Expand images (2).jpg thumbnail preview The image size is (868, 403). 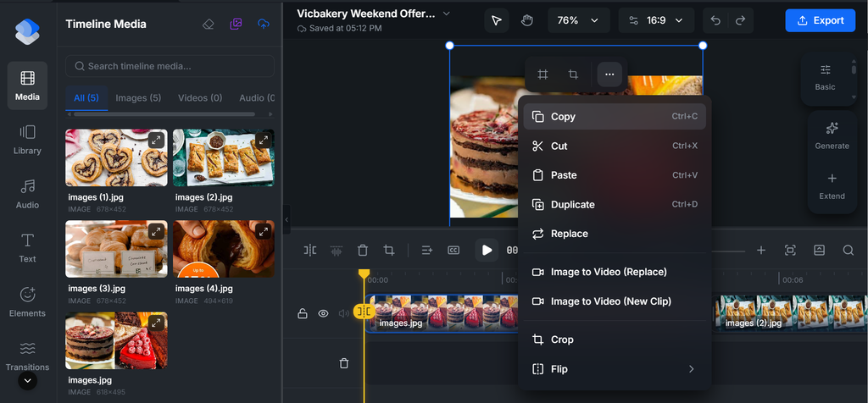263,141
